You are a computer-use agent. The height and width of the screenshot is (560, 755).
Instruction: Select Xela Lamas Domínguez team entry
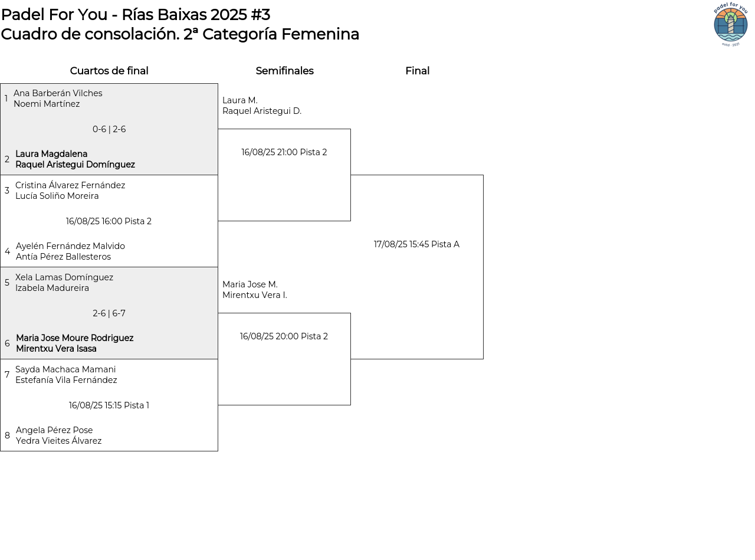click(64, 283)
